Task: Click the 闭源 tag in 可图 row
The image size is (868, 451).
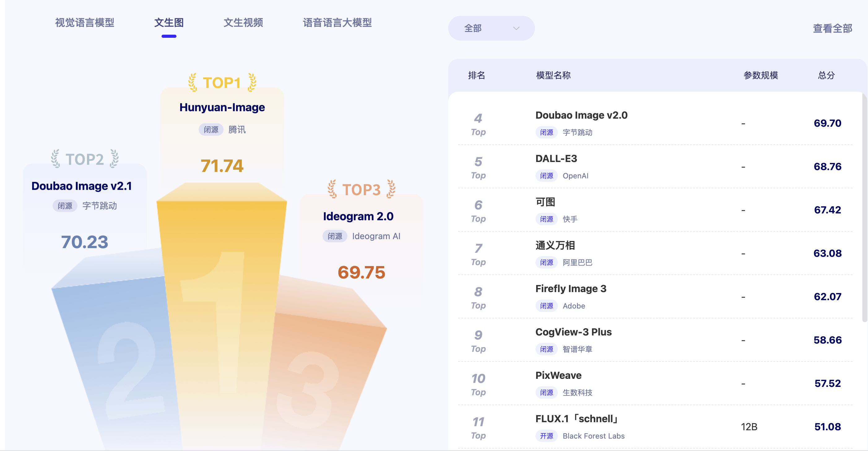Action: pyautogui.click(x=547, y=219)
